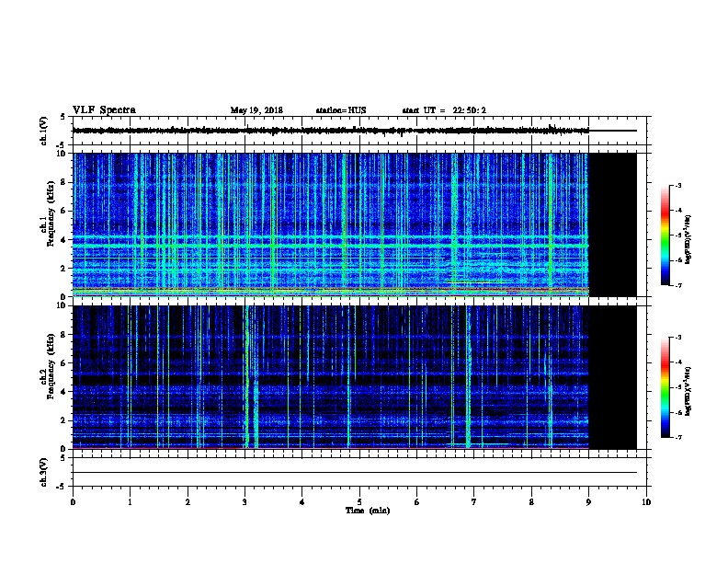Click the "start UT = 22:50: 2" text
This screenshot has height=563, width=728.
[444, 110]
